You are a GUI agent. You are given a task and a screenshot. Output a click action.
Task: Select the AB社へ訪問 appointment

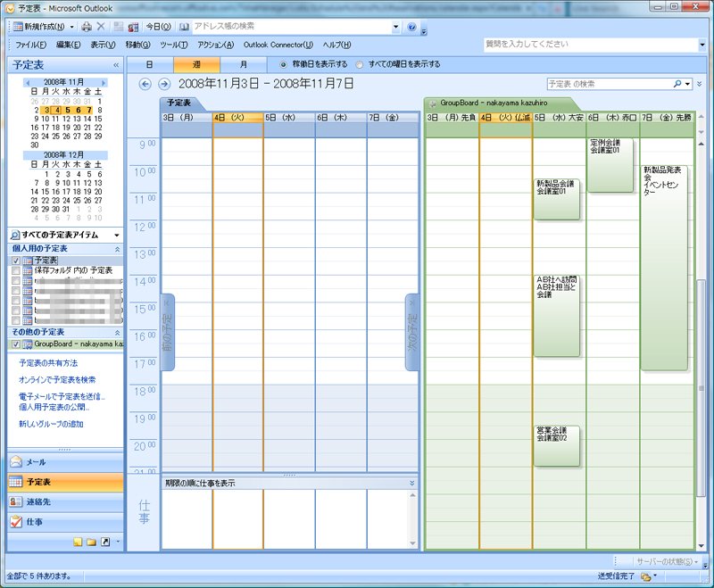[x=556, y=315]
